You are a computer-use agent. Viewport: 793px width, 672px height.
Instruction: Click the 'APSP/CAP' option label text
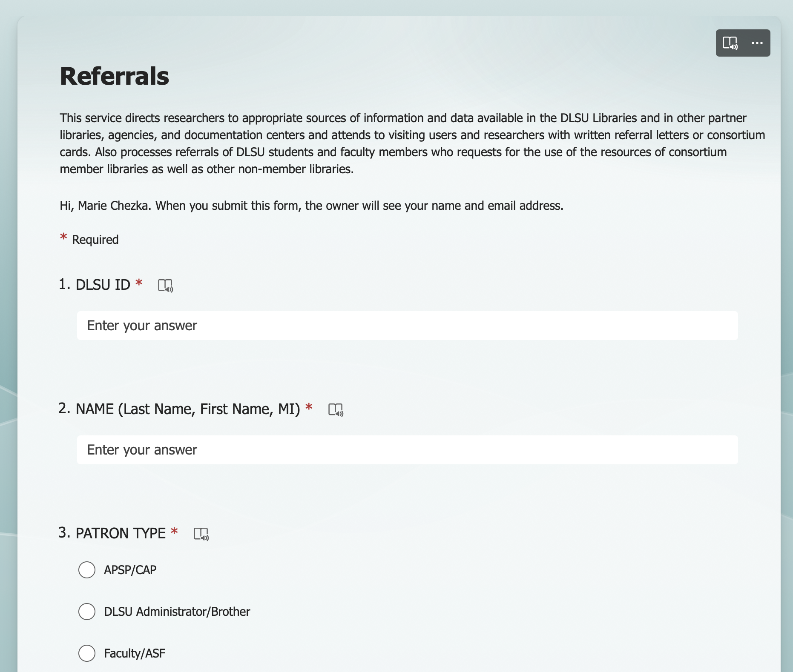coord(130,570)
